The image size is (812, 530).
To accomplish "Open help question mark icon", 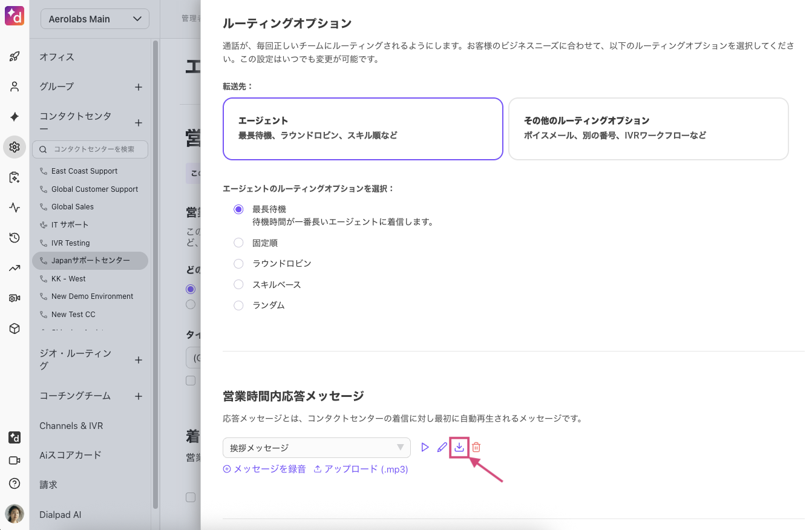I will [15, 483].
